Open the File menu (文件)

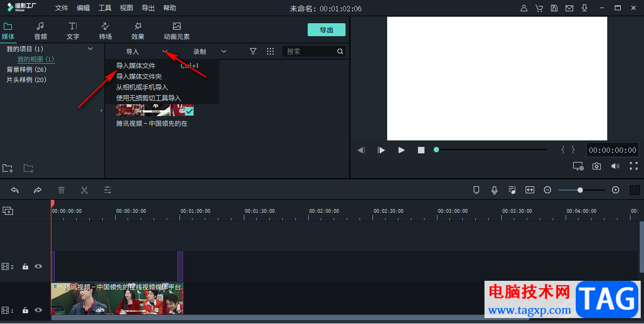(x=62, y=8)
